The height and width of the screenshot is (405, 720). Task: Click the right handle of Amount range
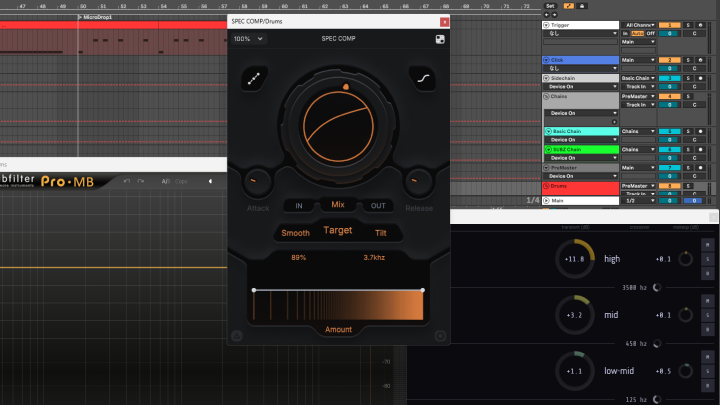point(422,290)
